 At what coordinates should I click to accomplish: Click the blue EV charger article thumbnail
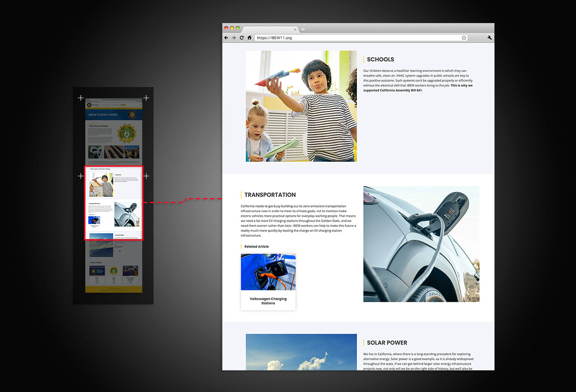click(268, 272)
